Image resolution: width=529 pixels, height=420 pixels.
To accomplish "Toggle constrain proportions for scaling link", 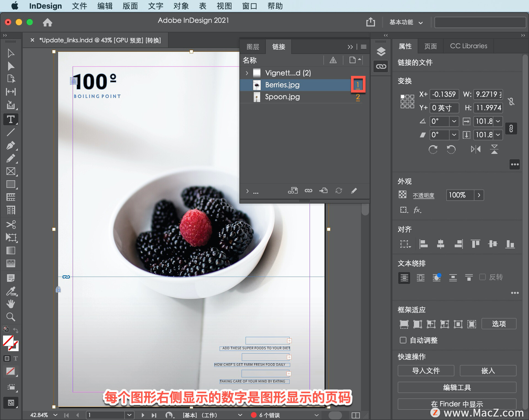I will click(511, 129).
